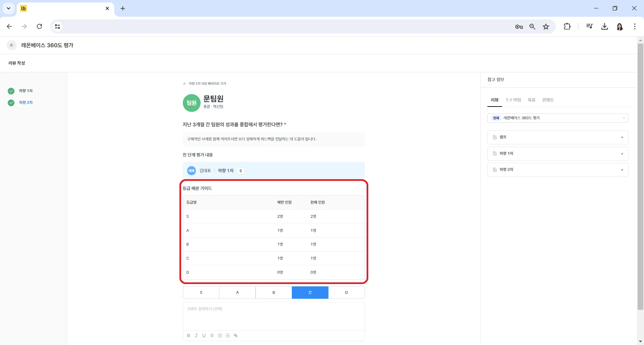Open the zoom control in address bar
The height and width of the screenshot is (345, 644).
coord(532,26)
